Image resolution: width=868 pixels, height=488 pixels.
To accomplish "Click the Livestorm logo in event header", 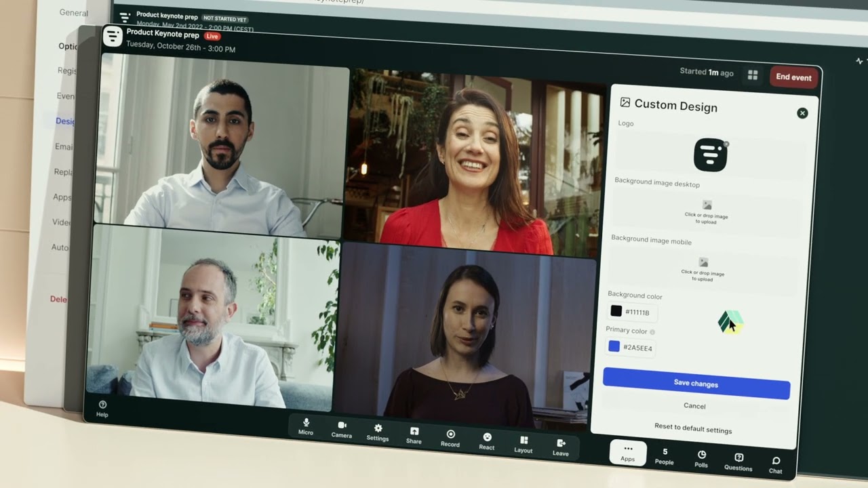I will 113,37.
